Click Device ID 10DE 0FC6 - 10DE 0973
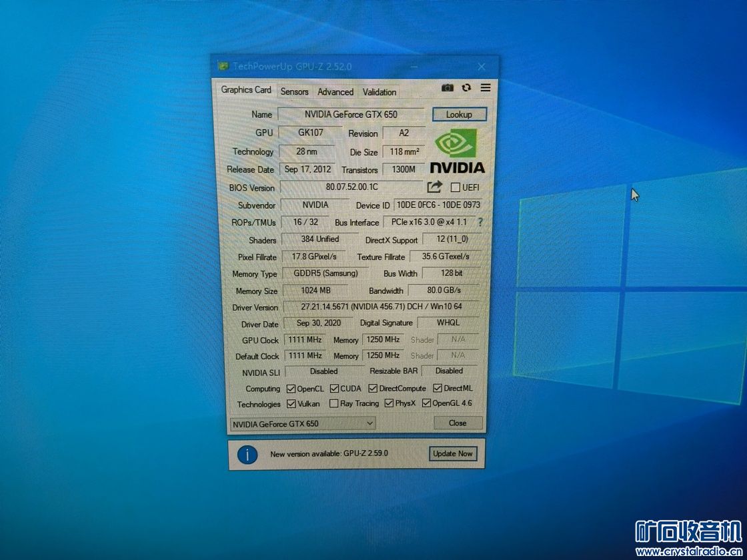Screen dimensions: 747x560 [438, 205]
